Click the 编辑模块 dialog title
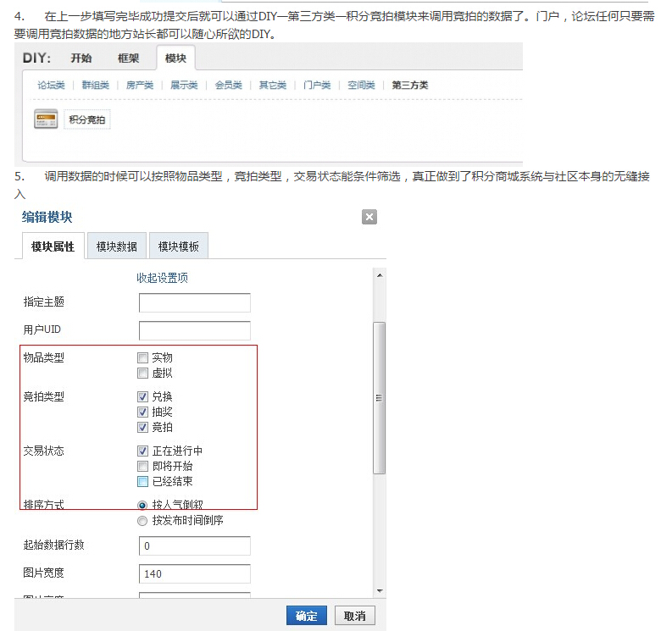Viewport: 672px width, 631px height. point(47,217)
